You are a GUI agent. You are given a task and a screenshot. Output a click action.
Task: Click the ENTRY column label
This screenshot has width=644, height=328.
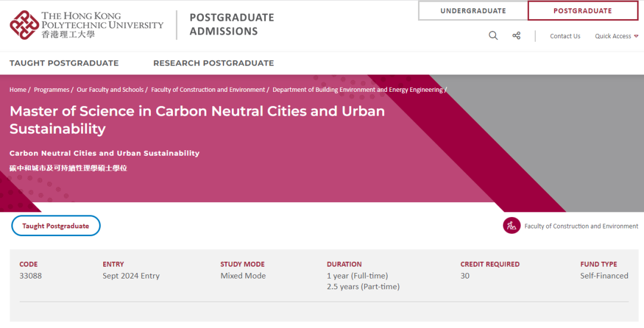pos(113,264)
